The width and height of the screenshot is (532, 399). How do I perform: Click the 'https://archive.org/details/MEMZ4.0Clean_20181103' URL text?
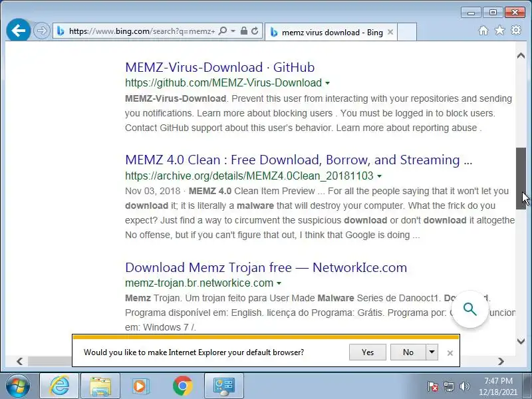[249, 176]
